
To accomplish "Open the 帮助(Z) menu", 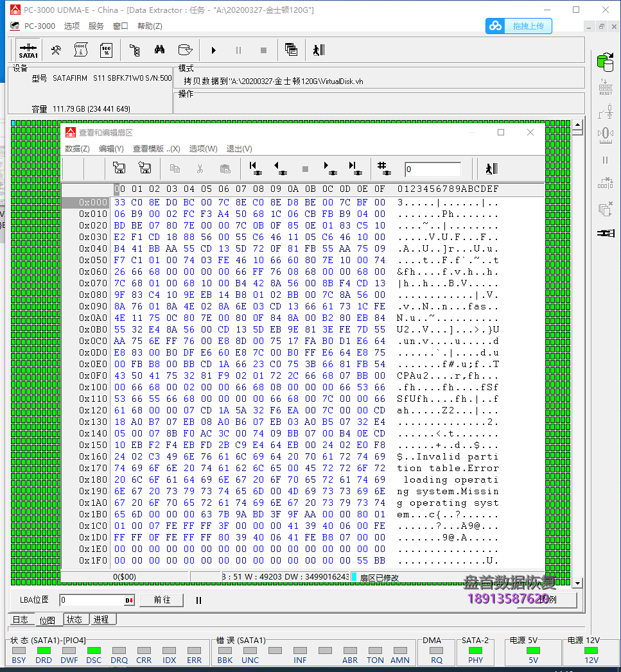I will click(x=150, y=26).
